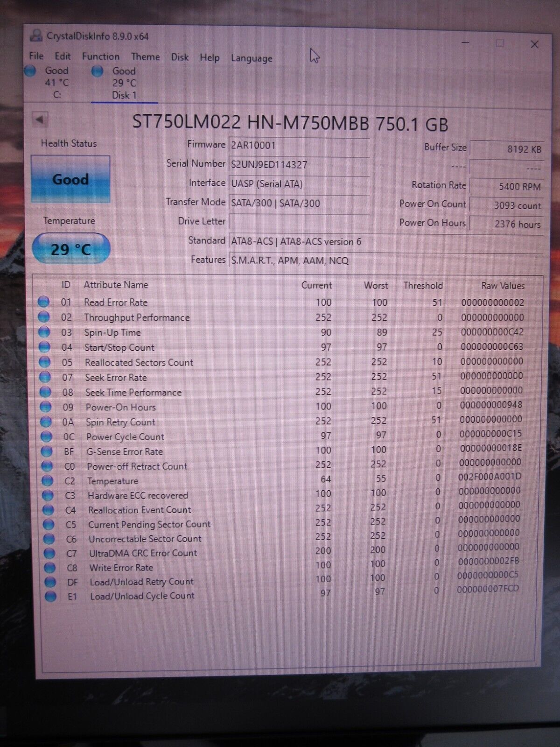Close the CrystalDiskInfo window

click(535, 44)
